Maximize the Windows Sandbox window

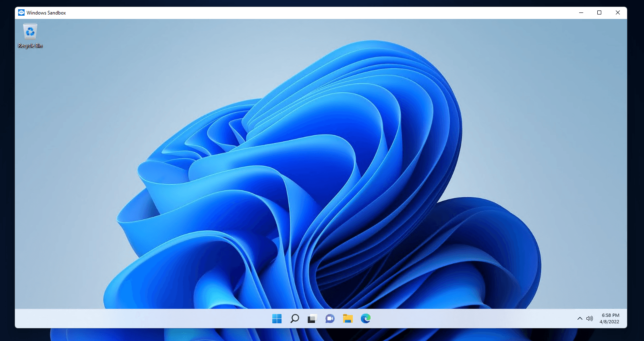click(599, 12)
